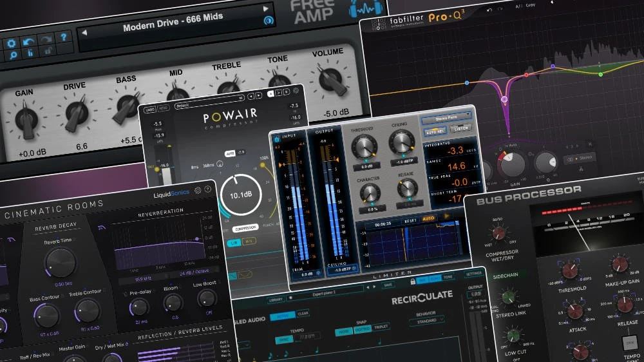Screen dimensions: 644x362
Task: Toggle Recirculate lock icon
Action: (x=412, y=282)
